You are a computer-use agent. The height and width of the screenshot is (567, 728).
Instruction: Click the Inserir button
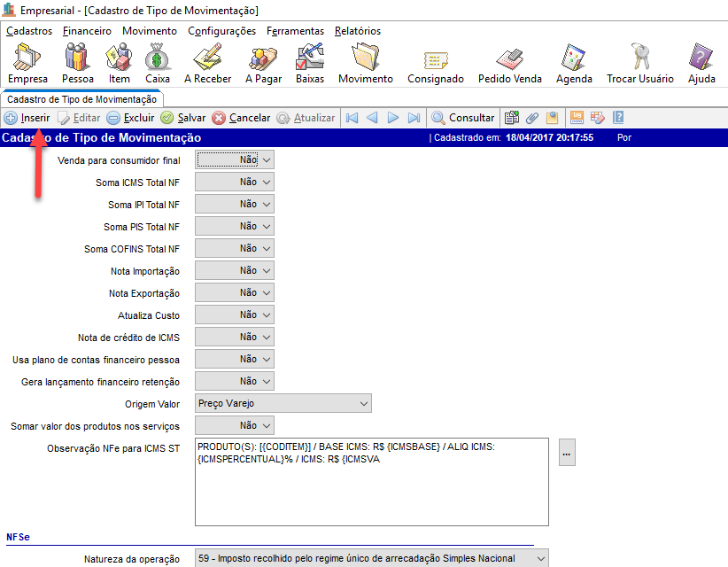tap(27, 118)
